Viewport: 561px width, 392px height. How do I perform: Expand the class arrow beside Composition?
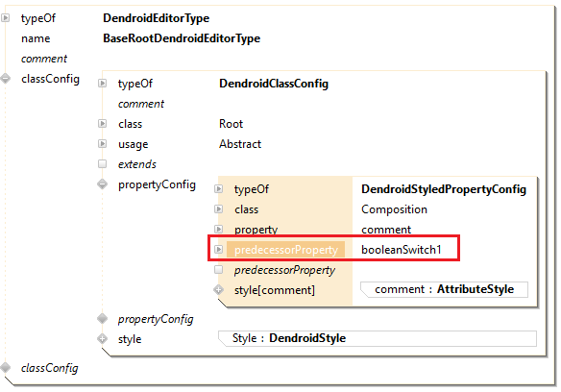[x=219, y=208]
